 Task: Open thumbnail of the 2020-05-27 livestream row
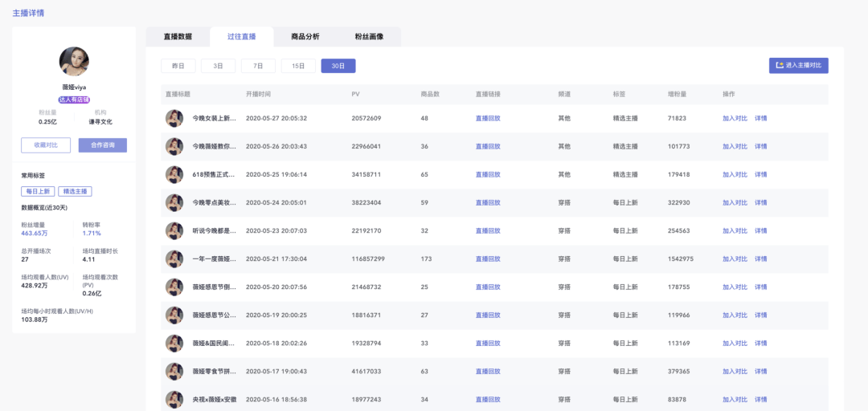point(174,118)
